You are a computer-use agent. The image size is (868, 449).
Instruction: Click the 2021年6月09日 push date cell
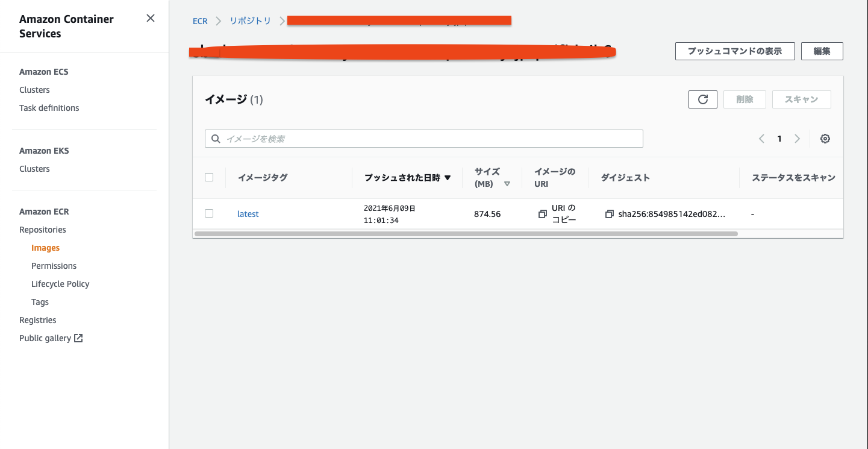(390, 214)
